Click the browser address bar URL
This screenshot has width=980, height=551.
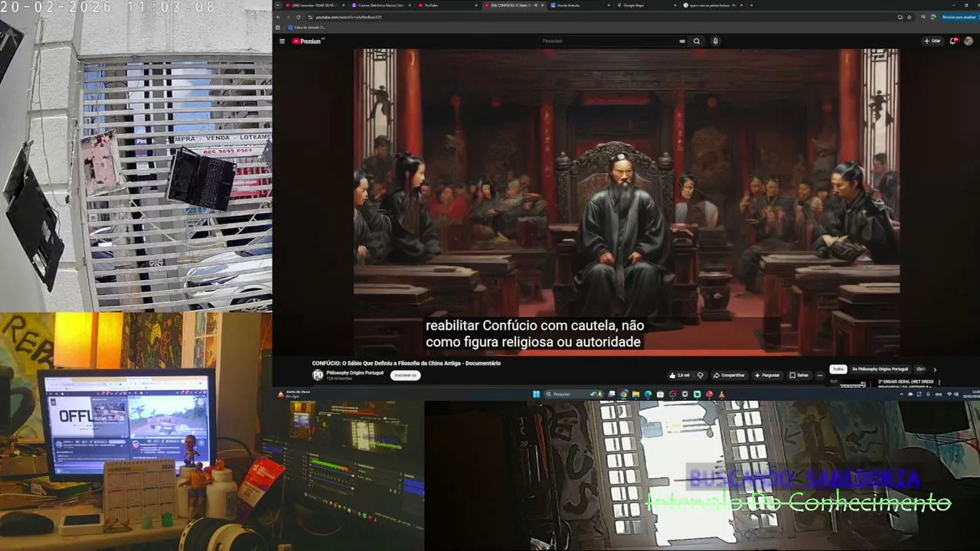348,17
